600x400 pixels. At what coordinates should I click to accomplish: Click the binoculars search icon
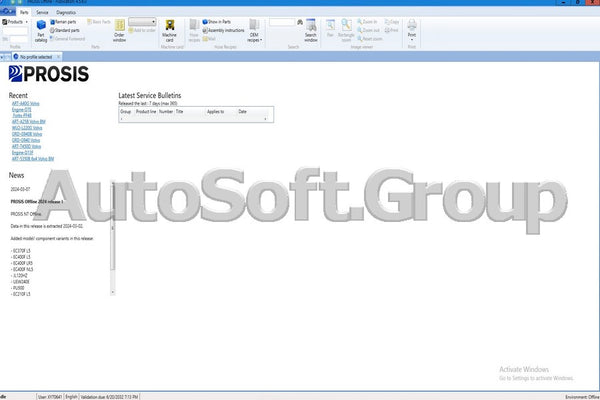click(300, 23)
